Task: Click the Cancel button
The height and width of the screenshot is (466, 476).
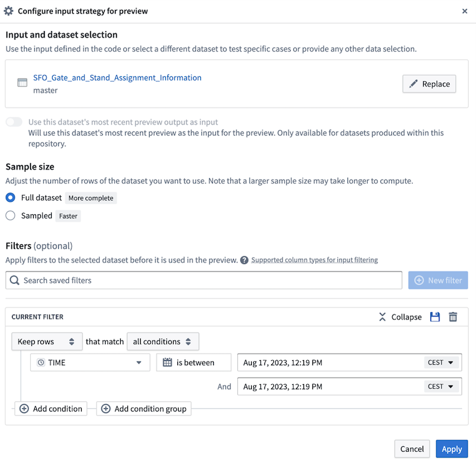Action: pyautogui.click(x=412, y=449)
